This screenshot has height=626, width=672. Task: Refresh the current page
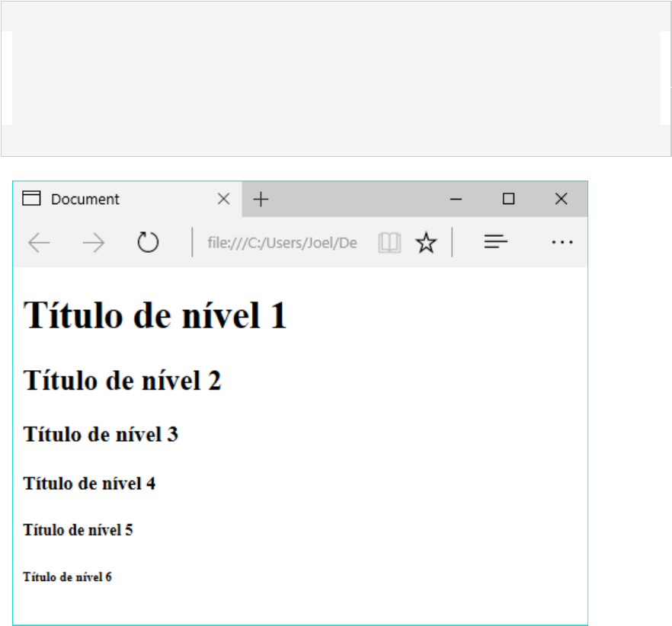[148, 241]
